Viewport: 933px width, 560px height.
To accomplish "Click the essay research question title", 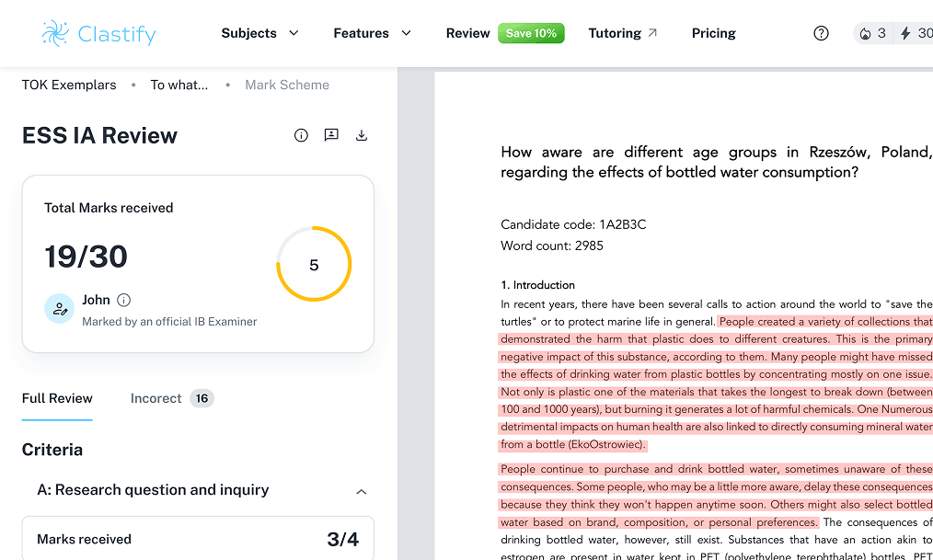I will click(x=717, y=162).
